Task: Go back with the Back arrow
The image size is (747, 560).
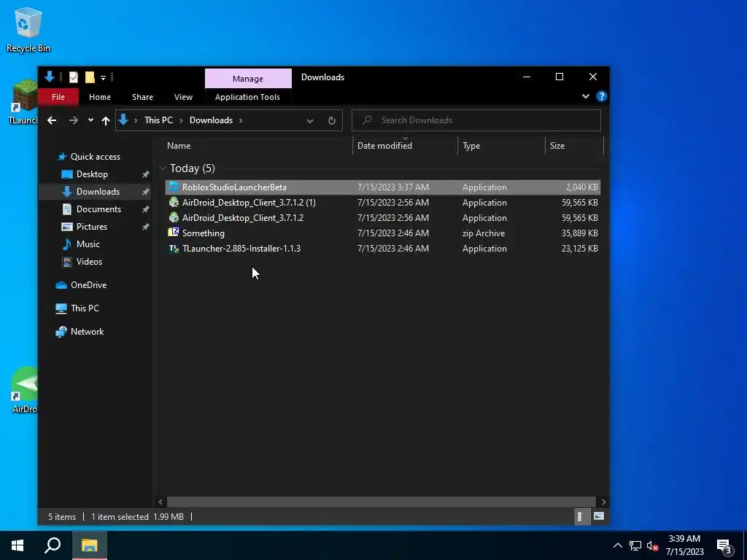Action: coord(52,120)
